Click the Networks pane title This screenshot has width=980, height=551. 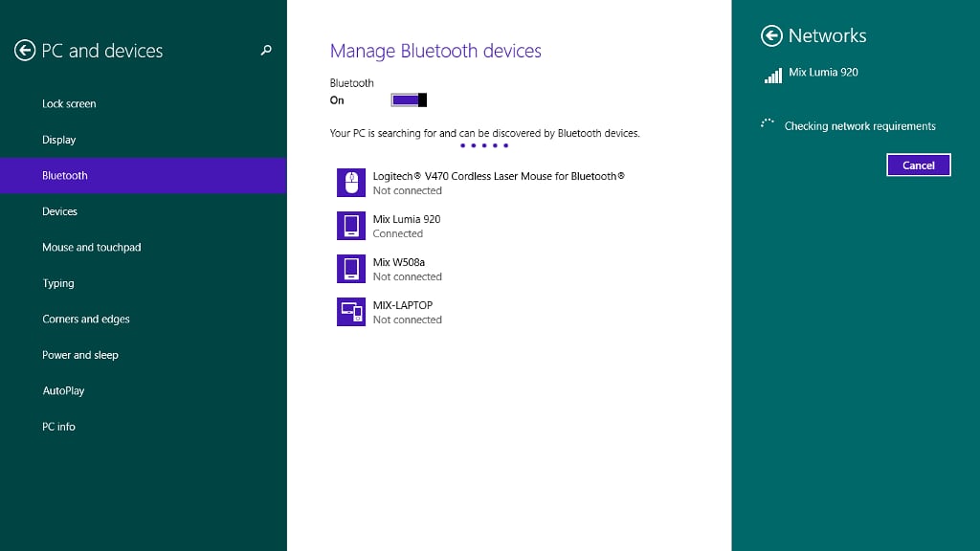coord(827,35)
